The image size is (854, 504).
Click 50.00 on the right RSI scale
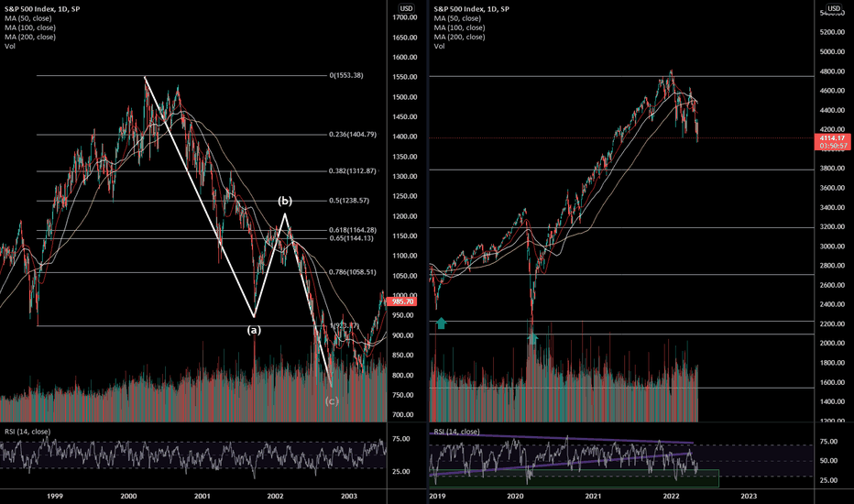pos(828,460)
